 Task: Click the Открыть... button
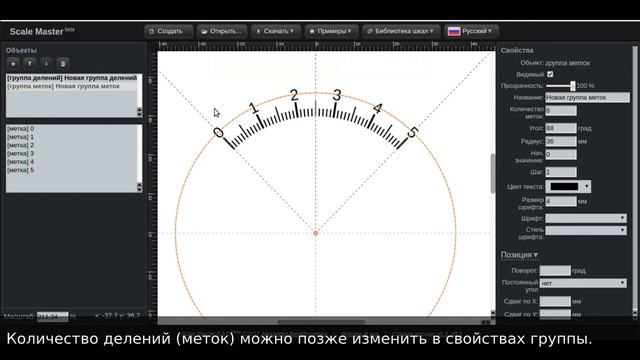pyautogui.click(x=222, y=31)
